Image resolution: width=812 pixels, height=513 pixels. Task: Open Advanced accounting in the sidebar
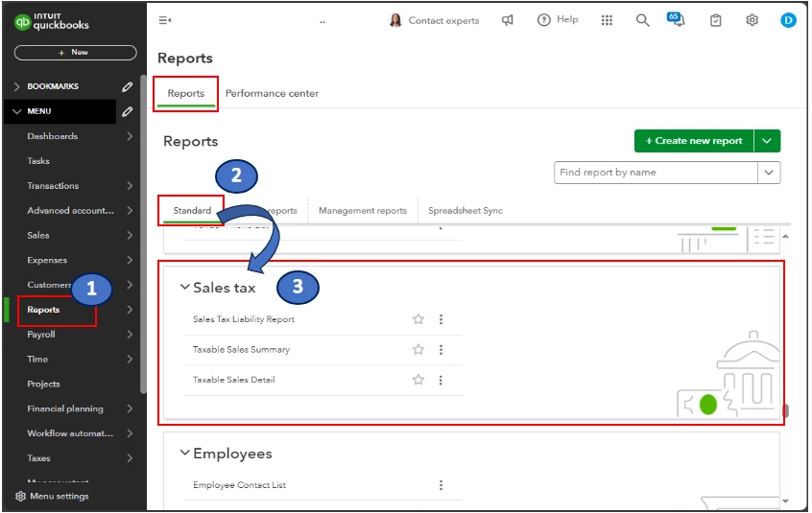coord(70,211)
